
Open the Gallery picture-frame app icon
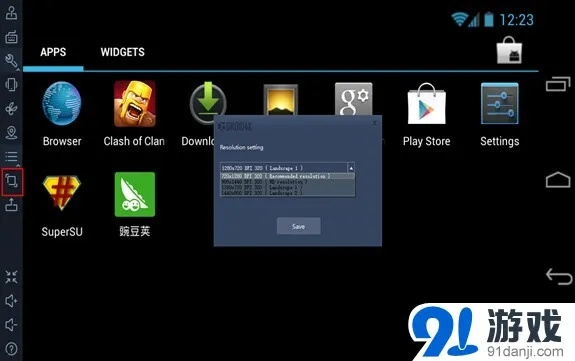click(281, 100)
